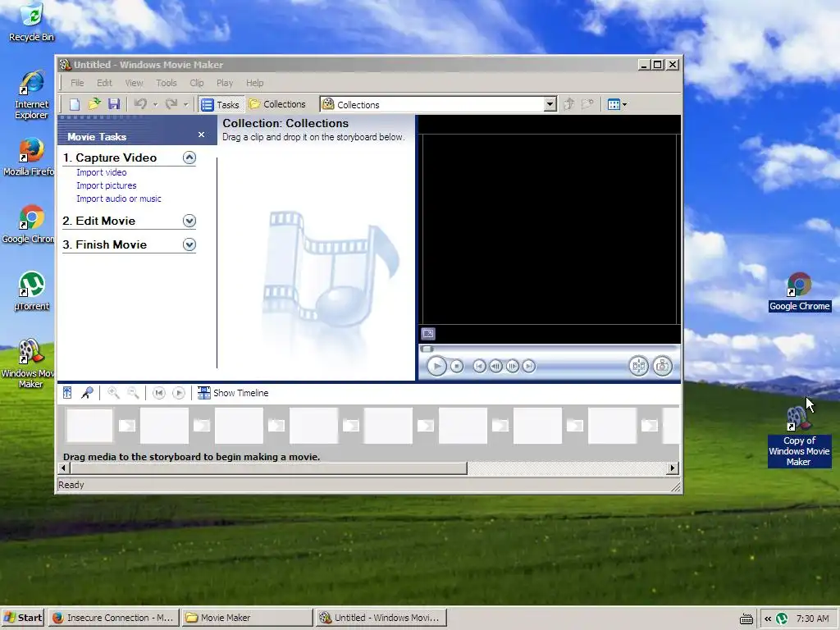Viewport: 840px width, 630px height.
Task: Select the Mozilla Firefox desktop icon
Action: click(30, 157)
